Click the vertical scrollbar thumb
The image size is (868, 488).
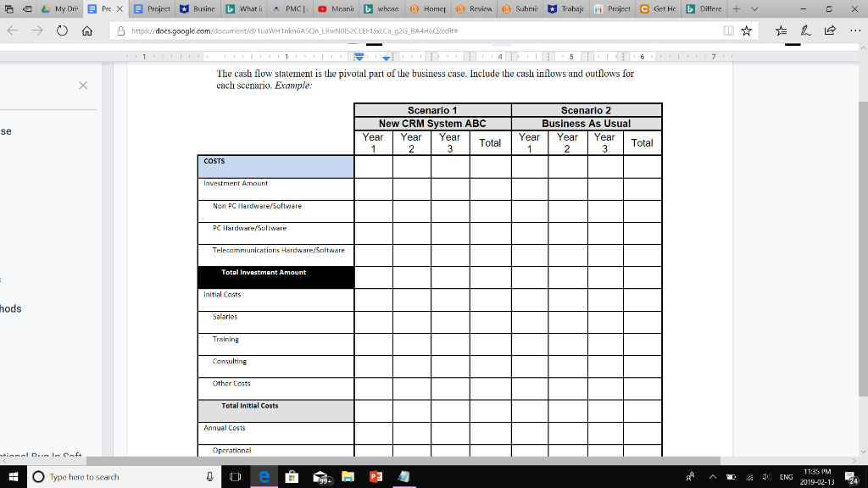click(x=863, y=249)
